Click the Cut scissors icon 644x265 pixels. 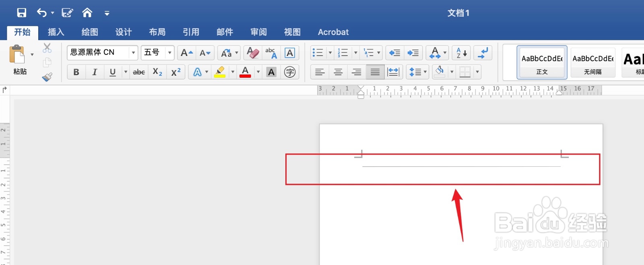47,48
